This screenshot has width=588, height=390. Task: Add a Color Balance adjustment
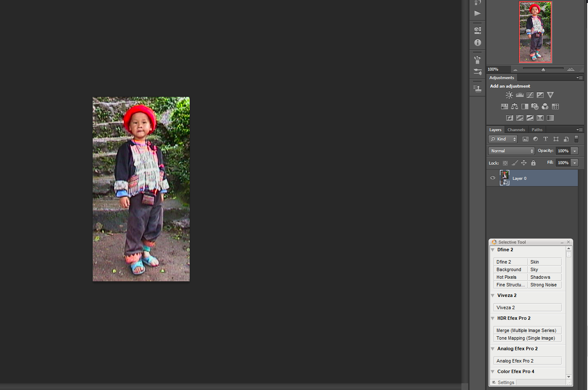coord(515,107)
